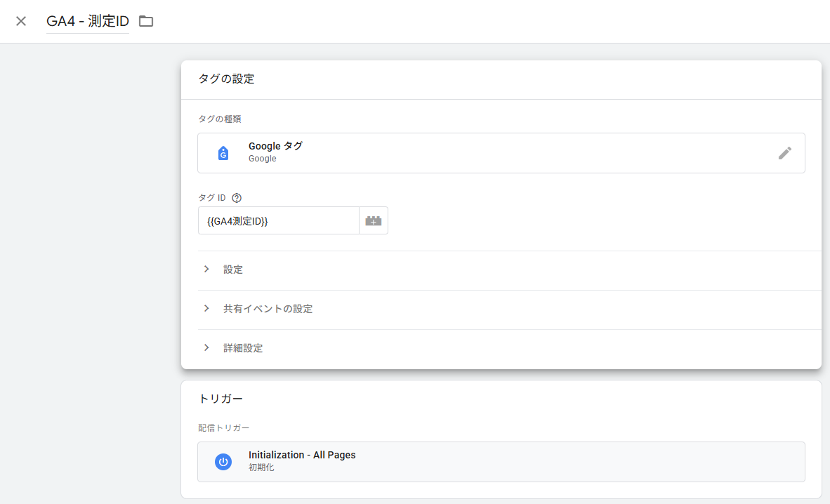Click the 初期化 trigger type subtitle

click(261, 467)
